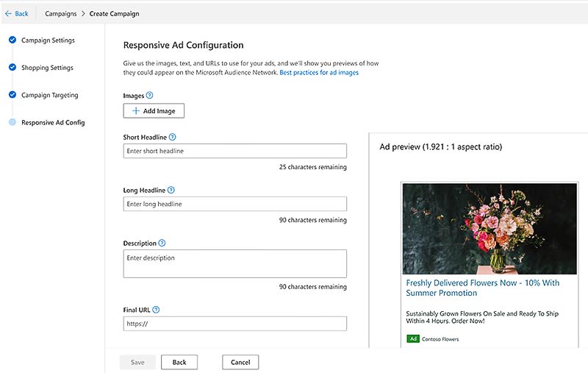This screenshot has width=588, height=373.
Task: Click the 'Sustainably Grown Flowers' preview description
Action: (482, 317)
